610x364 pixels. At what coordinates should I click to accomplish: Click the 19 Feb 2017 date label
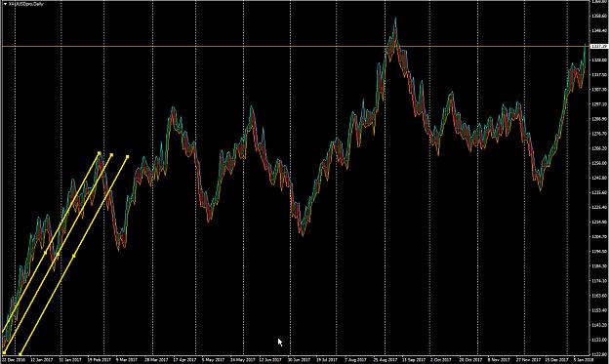[100, 360]
